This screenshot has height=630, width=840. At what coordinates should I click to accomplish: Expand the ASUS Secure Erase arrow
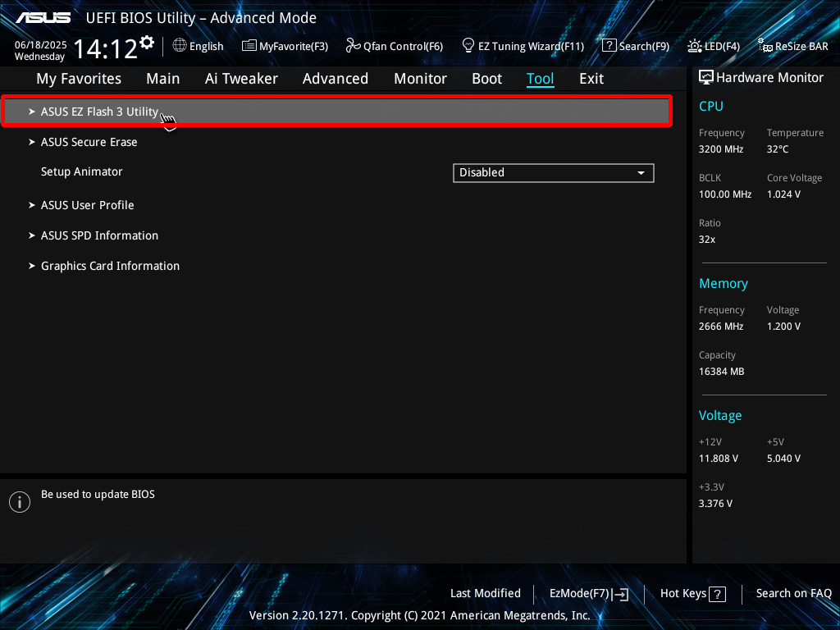click(32, 142)
